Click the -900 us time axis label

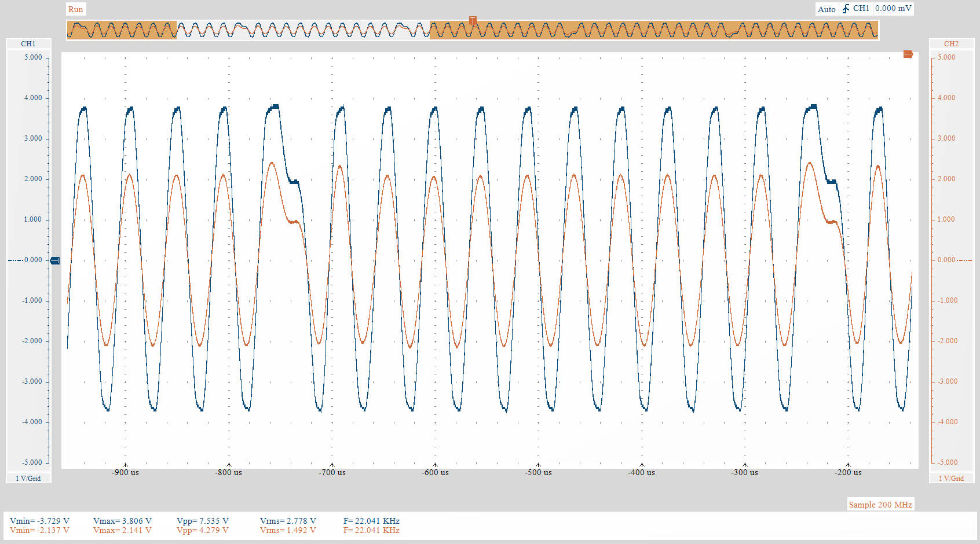pyautogui.click(x=125, y=473)
